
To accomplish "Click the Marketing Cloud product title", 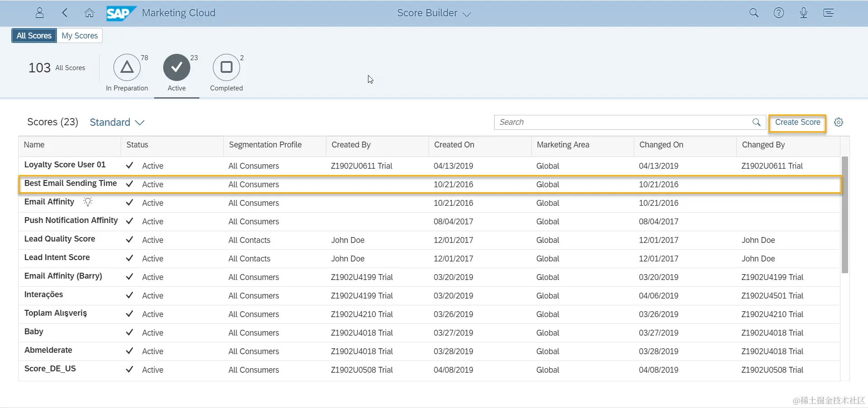I will [x=179, y=13].
